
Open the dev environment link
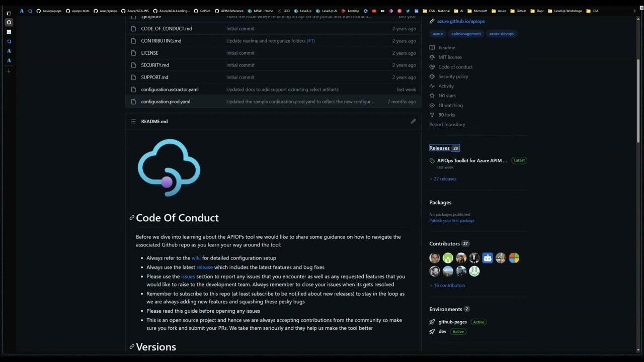(442, 331)
